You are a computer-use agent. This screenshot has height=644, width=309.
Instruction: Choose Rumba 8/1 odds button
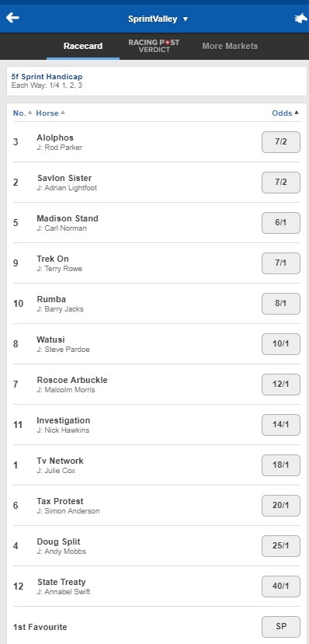tap(281, 304)
